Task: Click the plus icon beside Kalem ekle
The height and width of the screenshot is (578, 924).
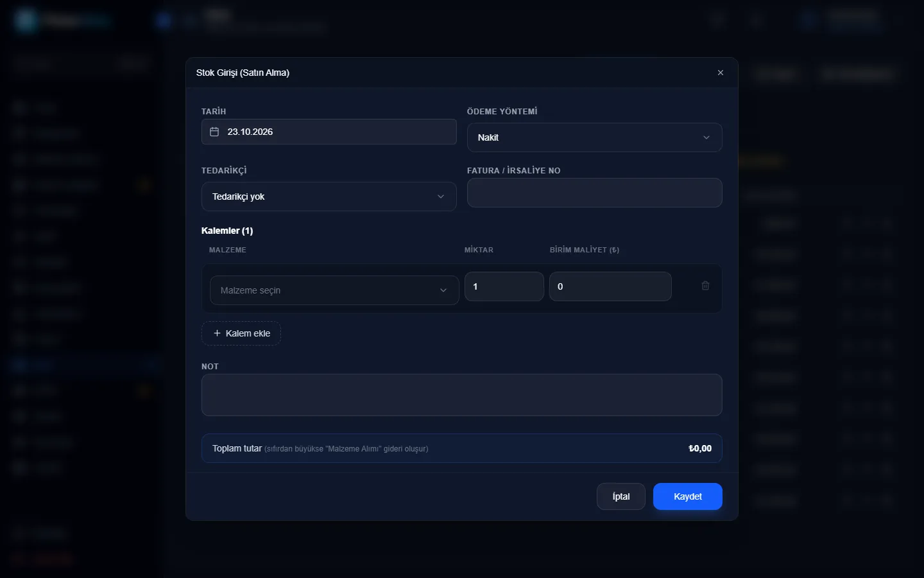Action: tap(217, 333)
